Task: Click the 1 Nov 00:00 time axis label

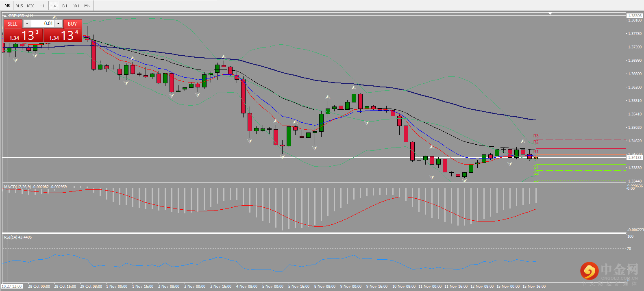Action: (x=117, y=287)
